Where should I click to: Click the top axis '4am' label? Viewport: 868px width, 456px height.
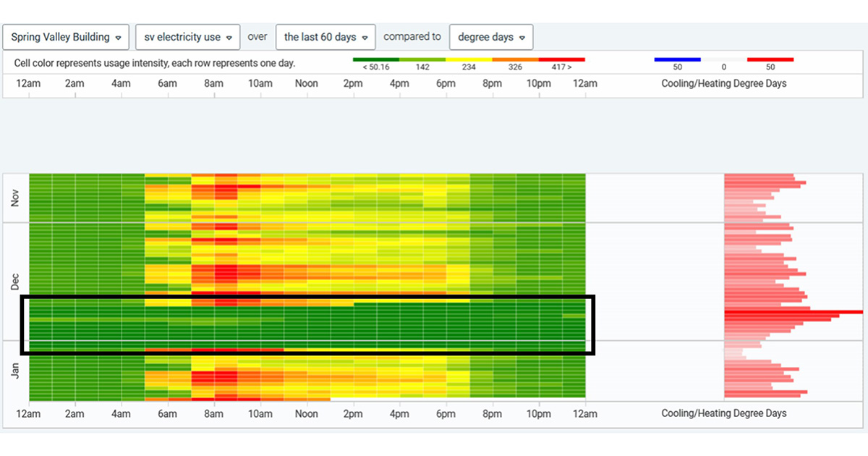click(121, 83)
